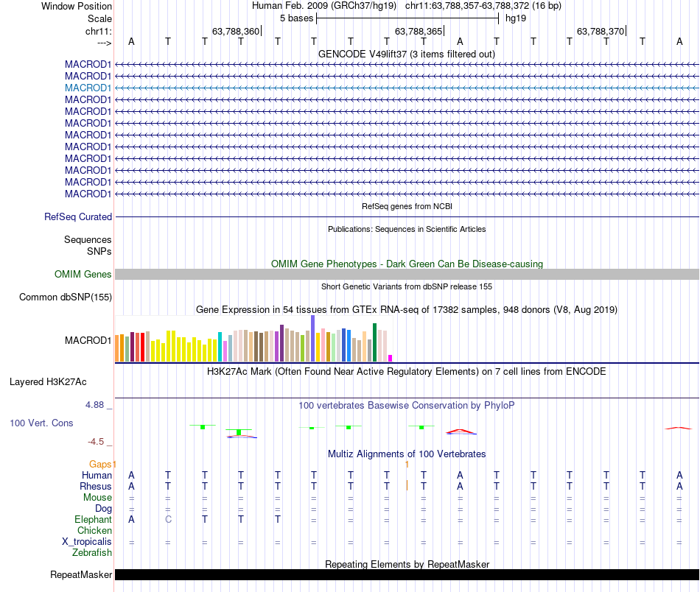Click the tallest blue-violet bar in GTEx chart
The height and width of the screenshot is (592, 700).
tap(313, 338)
